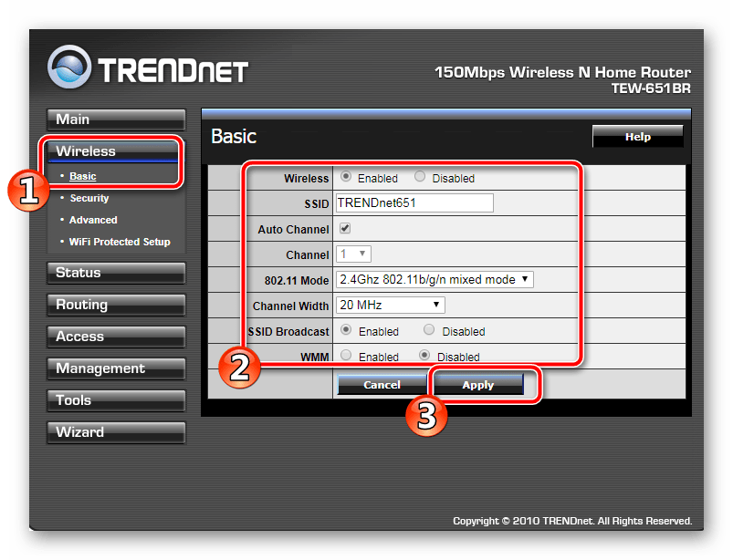
Task: Click the 'SSID Broadcast' row label
Action: tap(288, 332)
